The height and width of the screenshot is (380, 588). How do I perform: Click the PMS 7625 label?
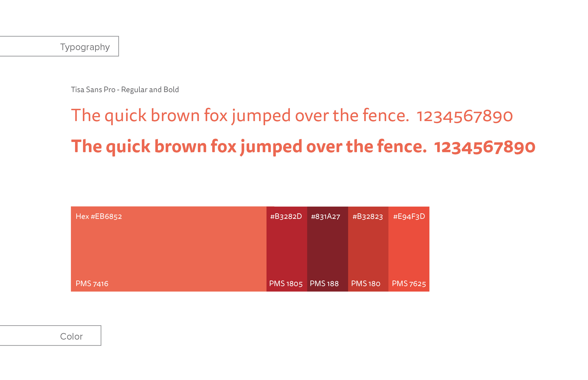[x=409, y=283]
